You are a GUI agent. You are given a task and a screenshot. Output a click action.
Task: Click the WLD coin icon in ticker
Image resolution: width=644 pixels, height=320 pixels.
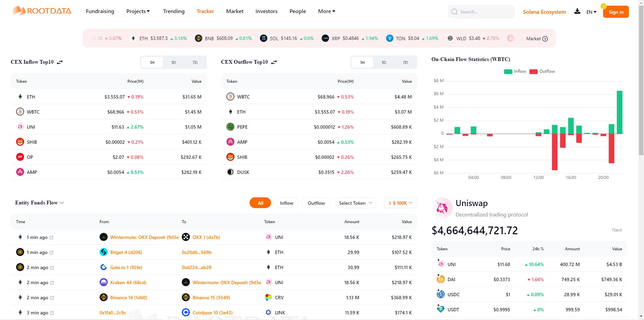tap(450, 38)
